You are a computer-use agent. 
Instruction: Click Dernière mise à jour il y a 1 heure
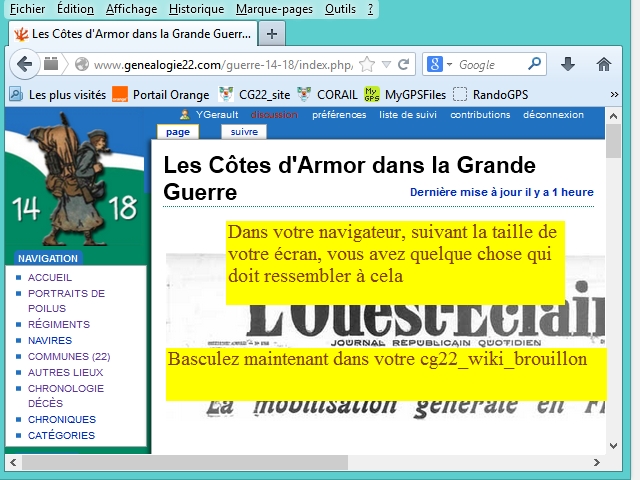coord(502,192)
